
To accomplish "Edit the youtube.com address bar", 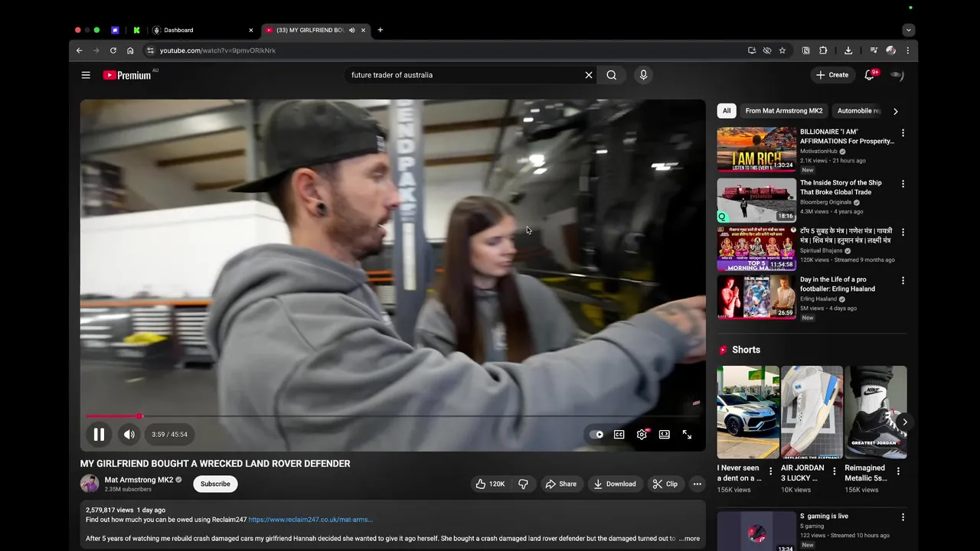I will [x=444, y=51].
